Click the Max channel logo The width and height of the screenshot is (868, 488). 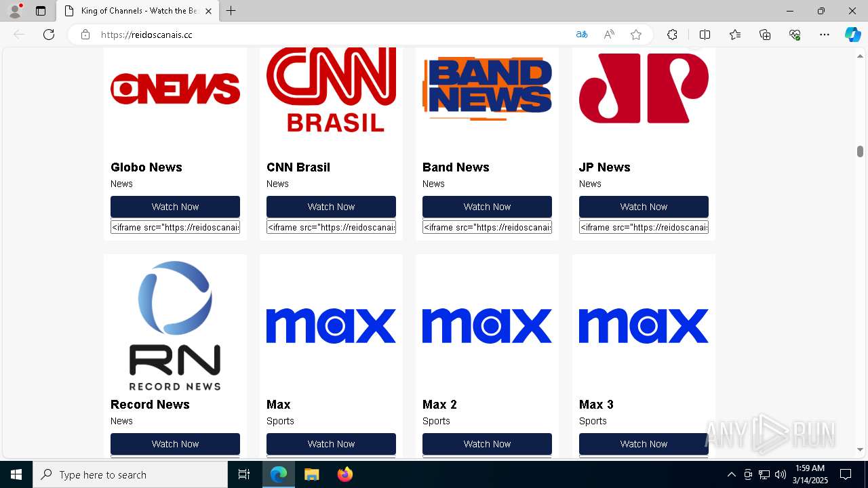[331, 326]
